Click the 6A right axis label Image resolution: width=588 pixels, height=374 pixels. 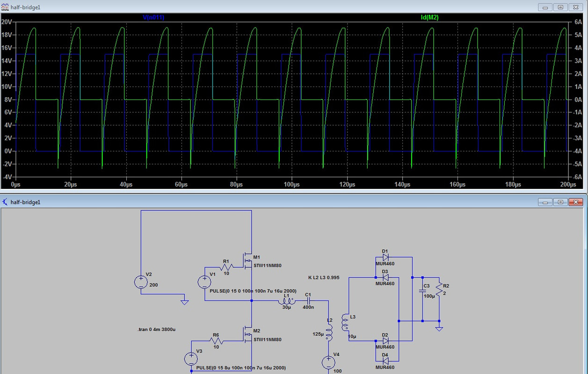(578, 22)
